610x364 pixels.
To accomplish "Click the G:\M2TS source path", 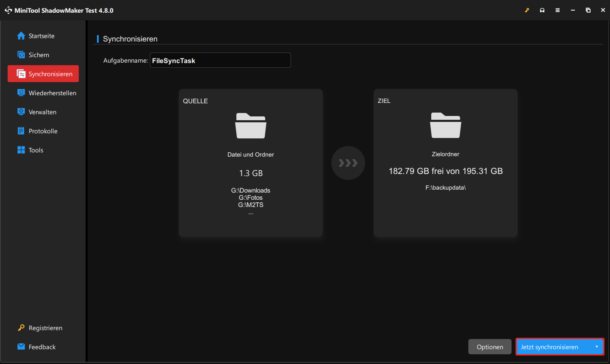I will click(251, 205).
